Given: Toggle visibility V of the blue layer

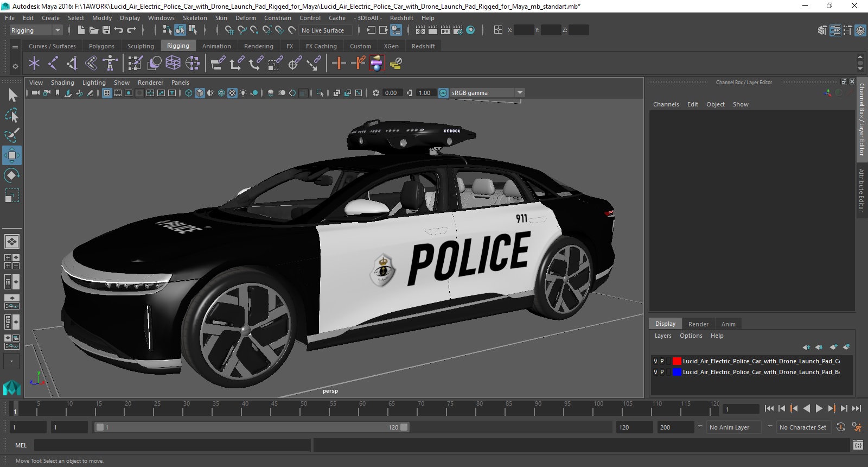Looking at the screenshot, I should (655, 372).
